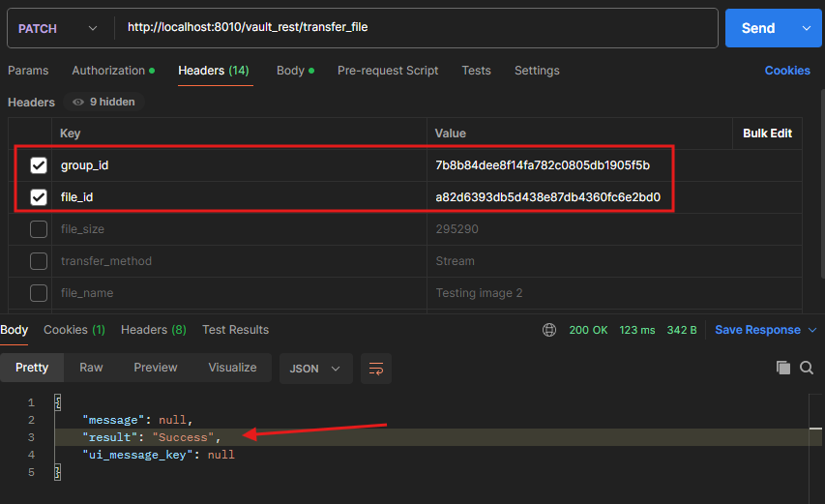
Task: Open the request Body tab
Action: point(295,71)
